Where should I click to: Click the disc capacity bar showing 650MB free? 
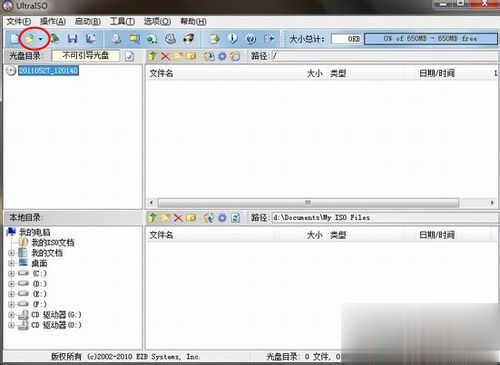(x=431, y=39)
